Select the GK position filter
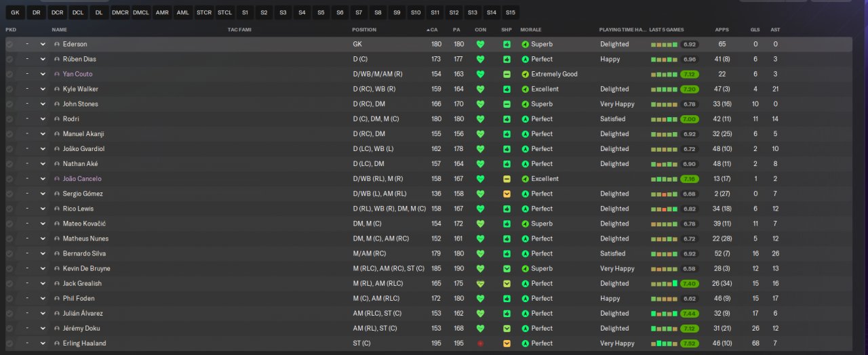 coord(16,12)
